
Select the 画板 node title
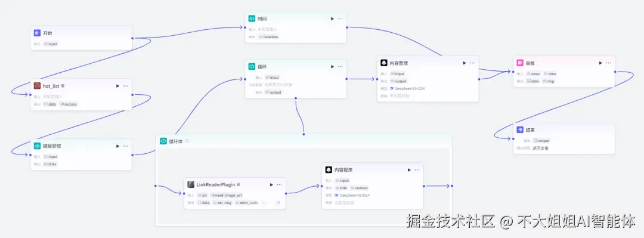531,63
